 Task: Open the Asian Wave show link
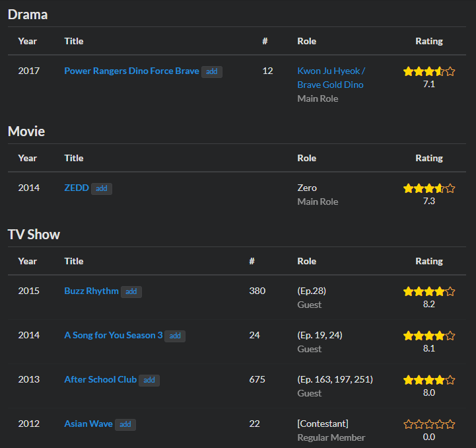88,424
